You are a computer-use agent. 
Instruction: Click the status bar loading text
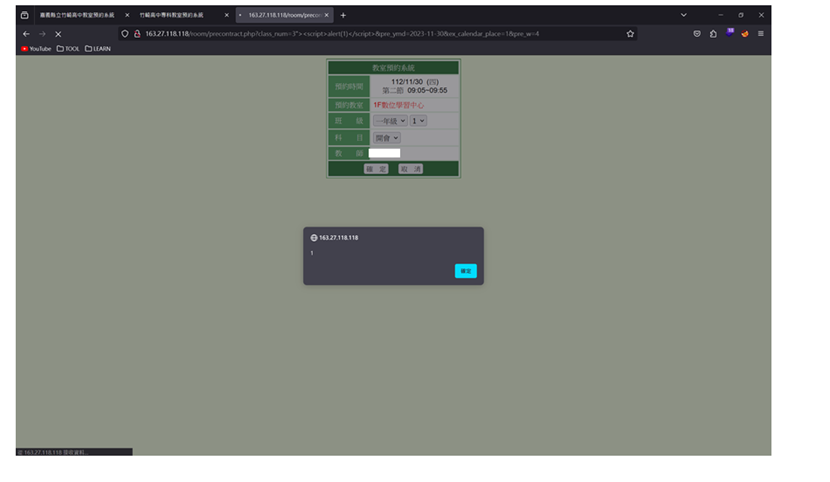point(52,452)
